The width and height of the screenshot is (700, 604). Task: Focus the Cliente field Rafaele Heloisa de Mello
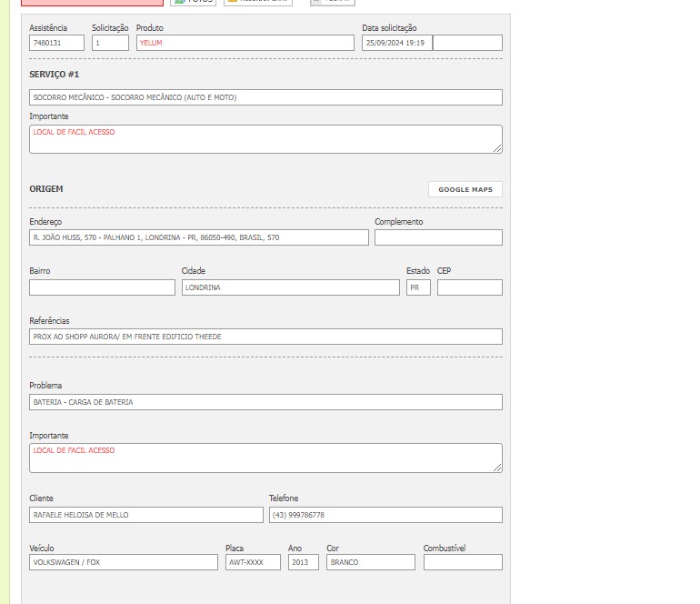146,515
